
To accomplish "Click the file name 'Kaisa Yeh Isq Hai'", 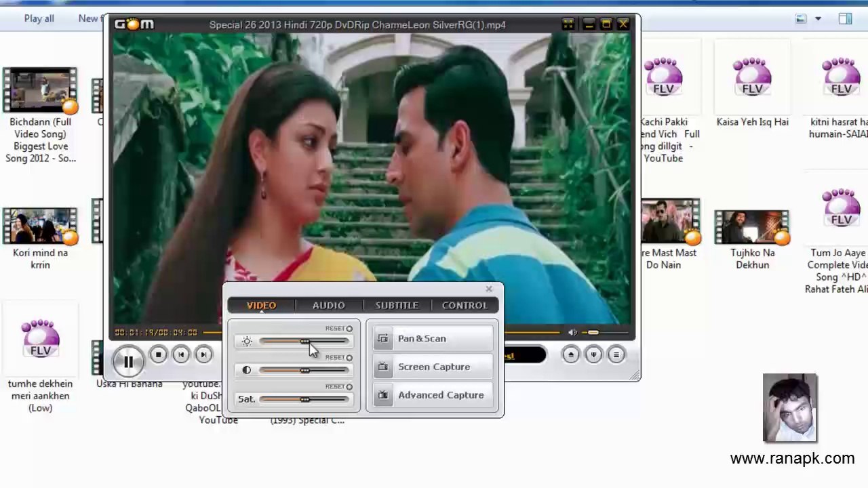I will click(x=753, y=122).
